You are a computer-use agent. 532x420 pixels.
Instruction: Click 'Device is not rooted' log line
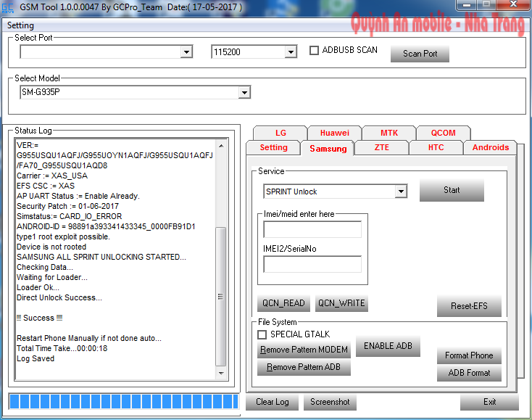(x=51, y=247)
